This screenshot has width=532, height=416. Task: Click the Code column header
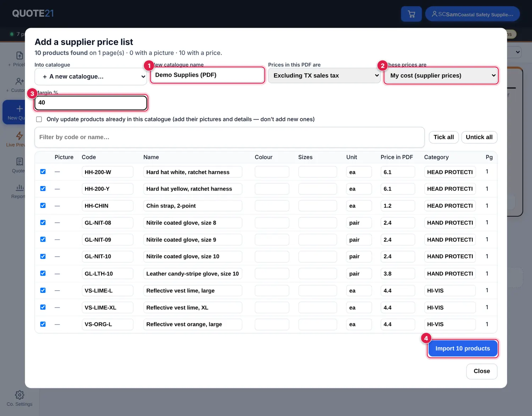[x=89, y=157]
